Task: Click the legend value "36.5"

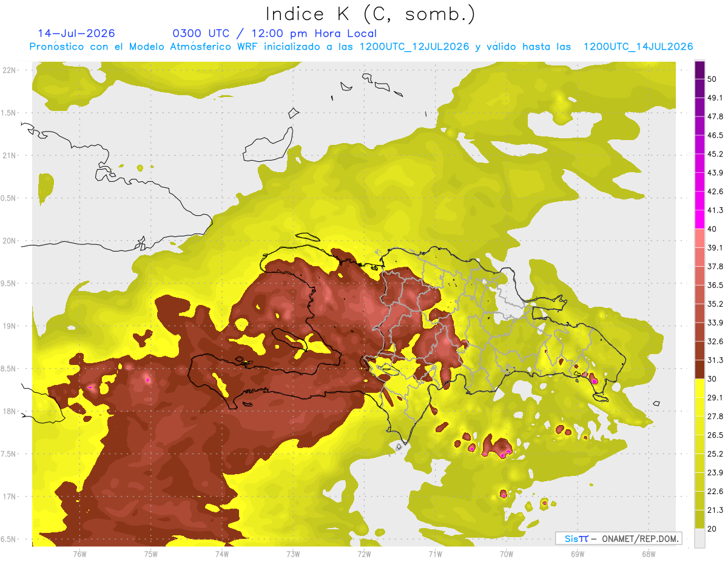Action: (715, 285)
